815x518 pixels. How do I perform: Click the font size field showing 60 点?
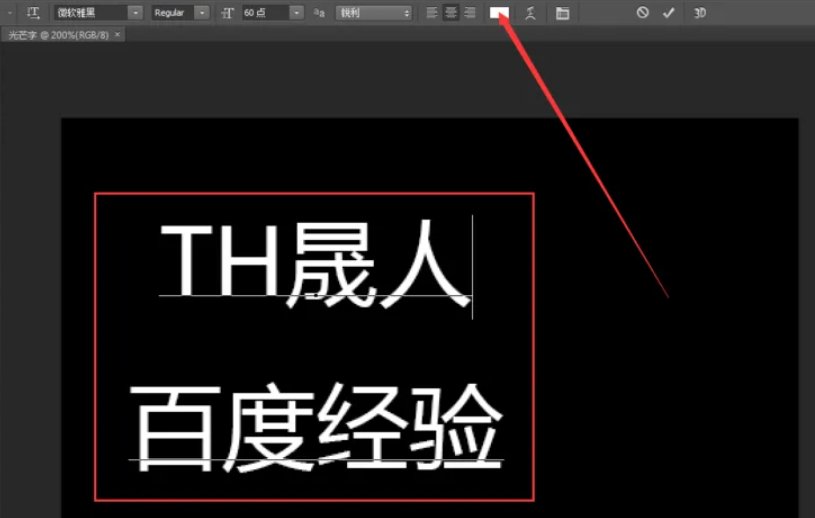(x=266, y=13)
